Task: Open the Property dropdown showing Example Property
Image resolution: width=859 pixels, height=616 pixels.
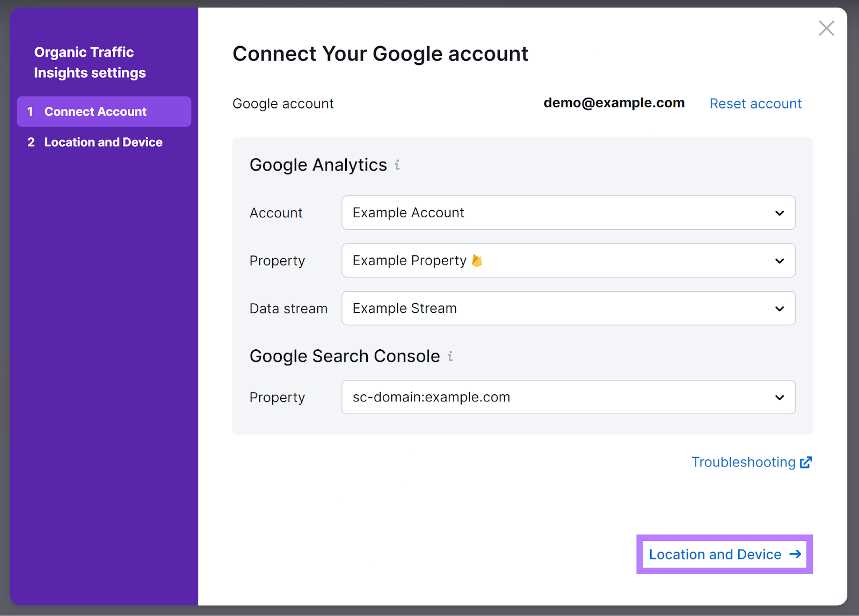Action: click(568, 260)
